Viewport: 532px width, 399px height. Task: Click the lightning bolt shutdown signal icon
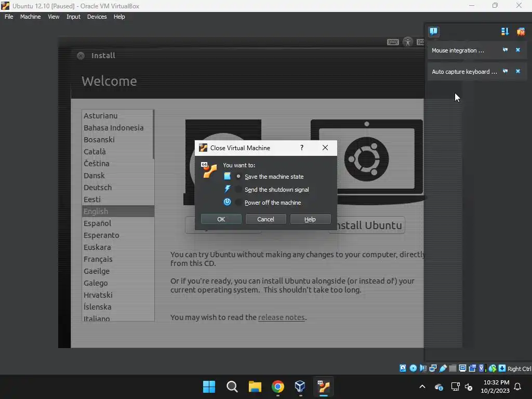[x=228, y=189]
